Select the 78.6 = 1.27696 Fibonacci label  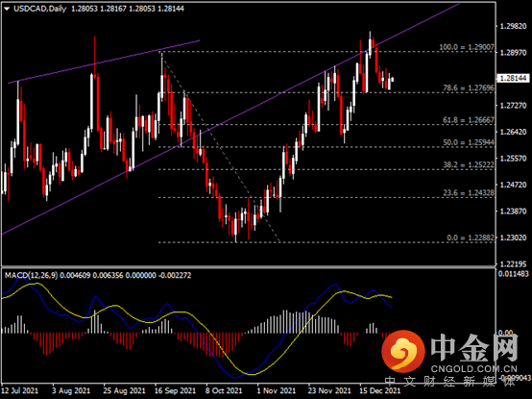469,87
